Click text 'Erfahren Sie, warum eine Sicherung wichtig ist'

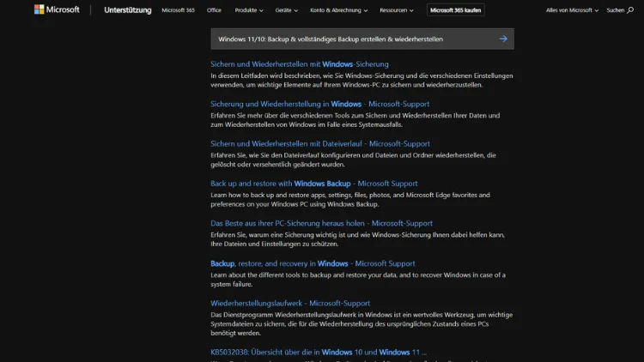(279, 235)
